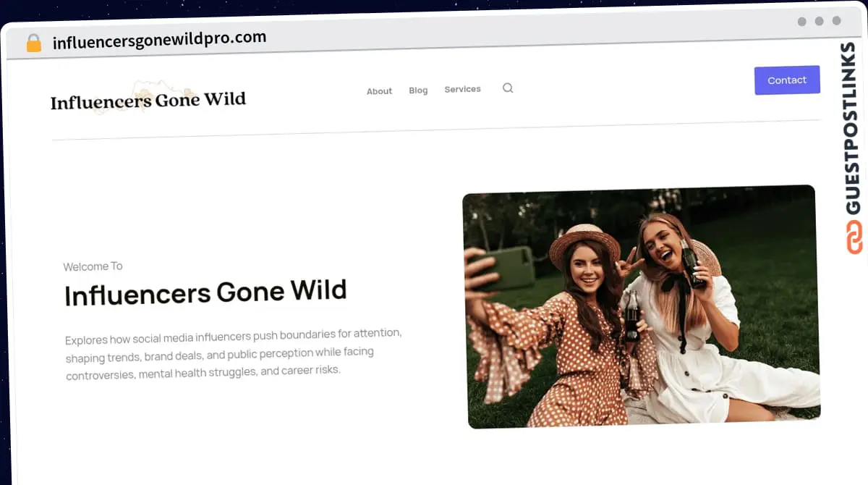Click the Welcome To subtitle text
Viewport: 868px width, 485px height.
pos(93,266)
